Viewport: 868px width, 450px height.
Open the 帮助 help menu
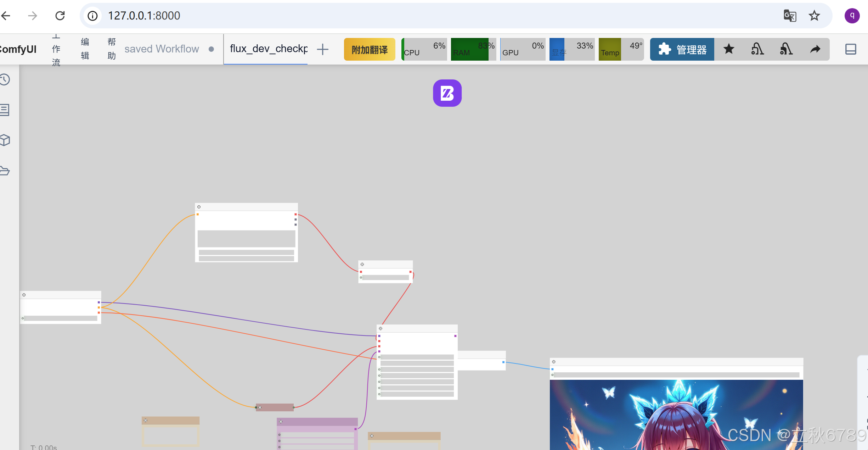click(x=112, y=49)
